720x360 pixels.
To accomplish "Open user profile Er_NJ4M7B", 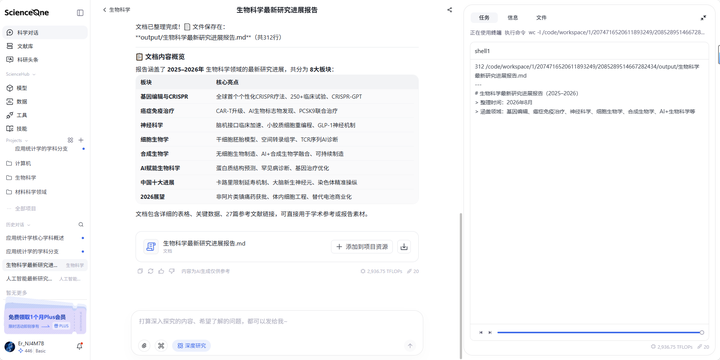I will 31,347.
